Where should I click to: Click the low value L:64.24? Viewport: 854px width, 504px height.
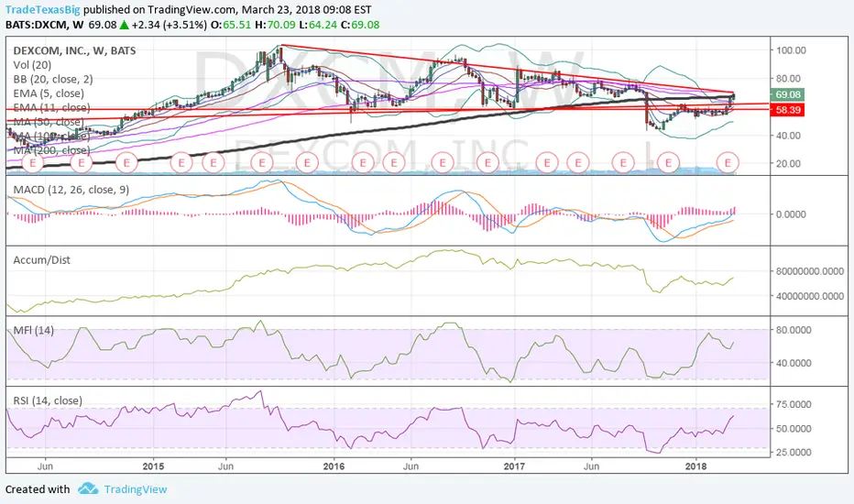tap(317, 25)
